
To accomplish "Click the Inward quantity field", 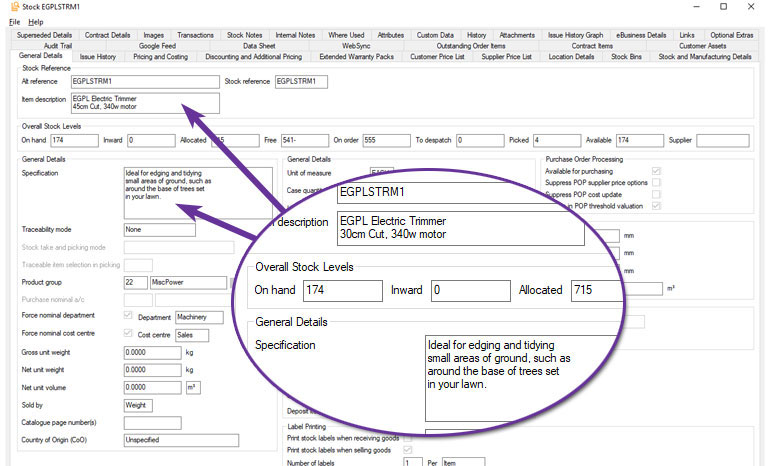I will coord(151,140).
